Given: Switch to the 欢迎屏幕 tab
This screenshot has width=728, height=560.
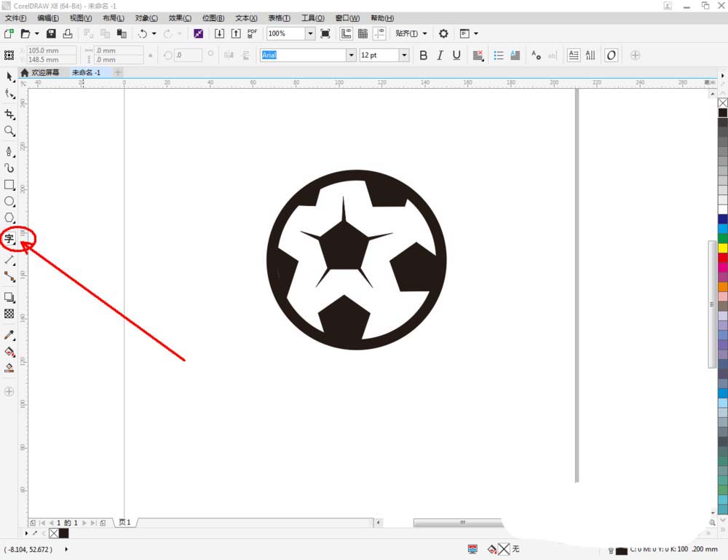Looking at the screenshot, I should (40, 72).
